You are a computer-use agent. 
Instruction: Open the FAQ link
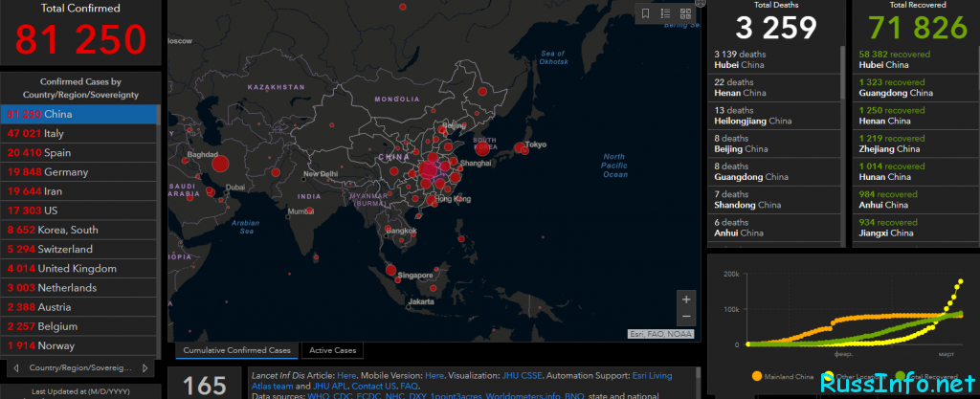409,387
